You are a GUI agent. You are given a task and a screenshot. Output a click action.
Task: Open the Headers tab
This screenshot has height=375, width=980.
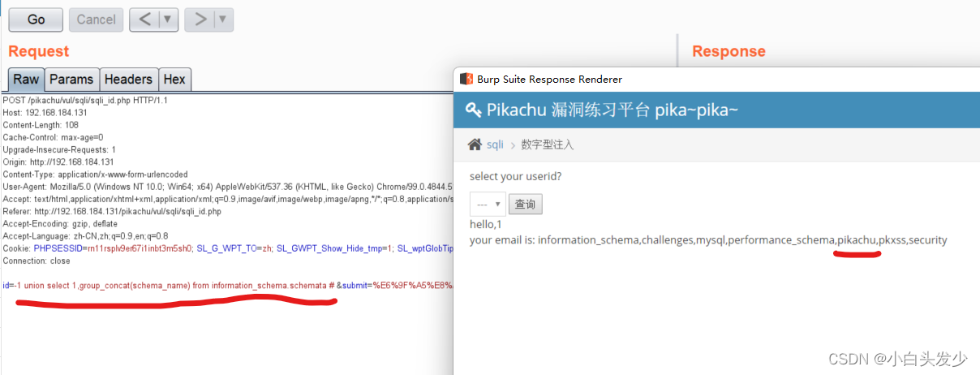tap(128, 80)
